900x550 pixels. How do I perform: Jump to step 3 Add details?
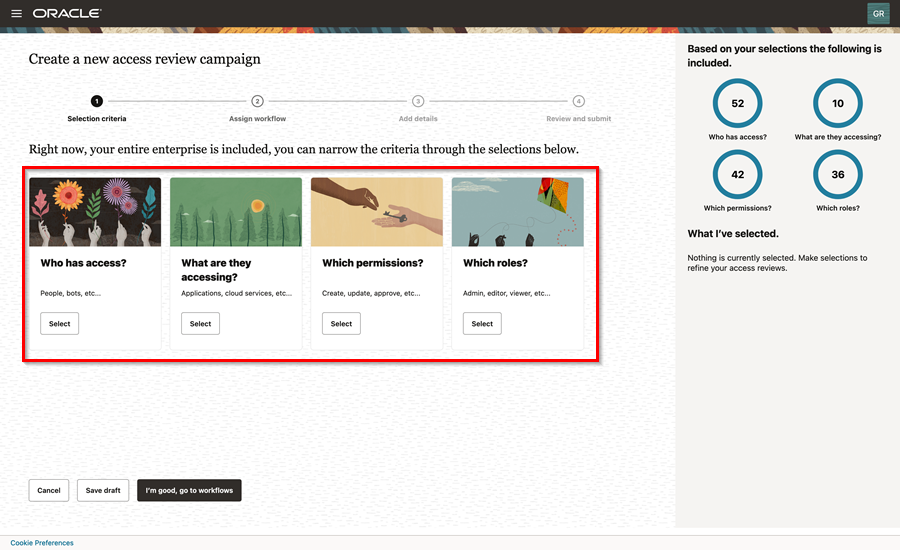click(x=418, y=109)
